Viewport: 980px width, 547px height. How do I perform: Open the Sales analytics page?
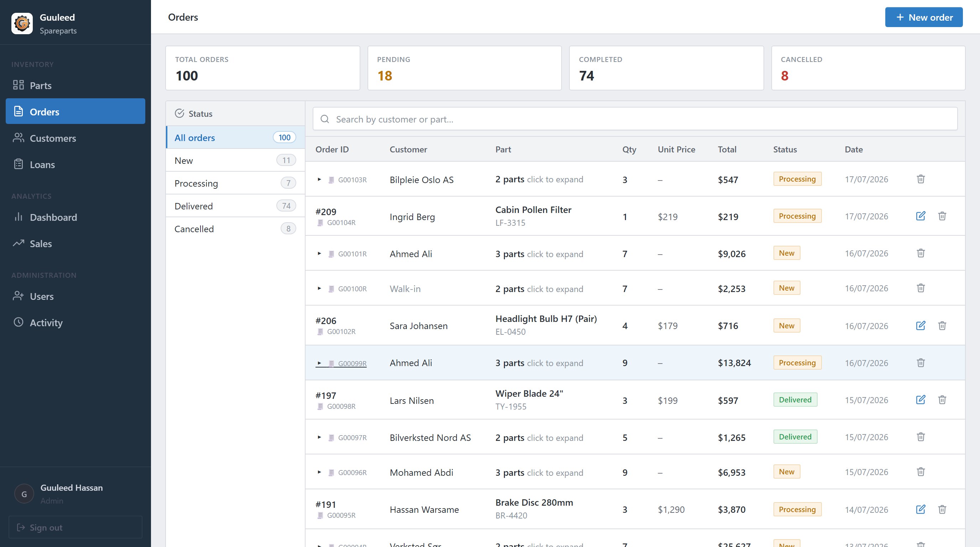click(x=75, y=244)
